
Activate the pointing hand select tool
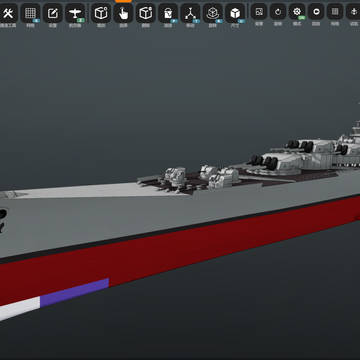tap(123, 13)
